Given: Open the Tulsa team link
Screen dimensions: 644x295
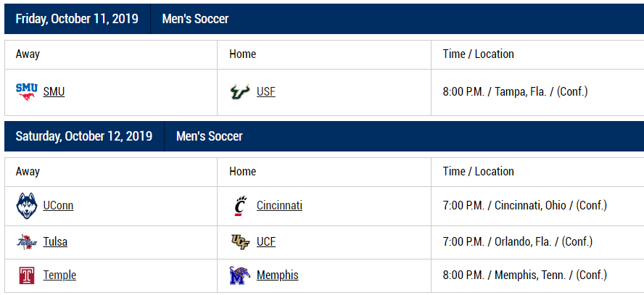Looking at the screenshot, I should coord(55,242).
